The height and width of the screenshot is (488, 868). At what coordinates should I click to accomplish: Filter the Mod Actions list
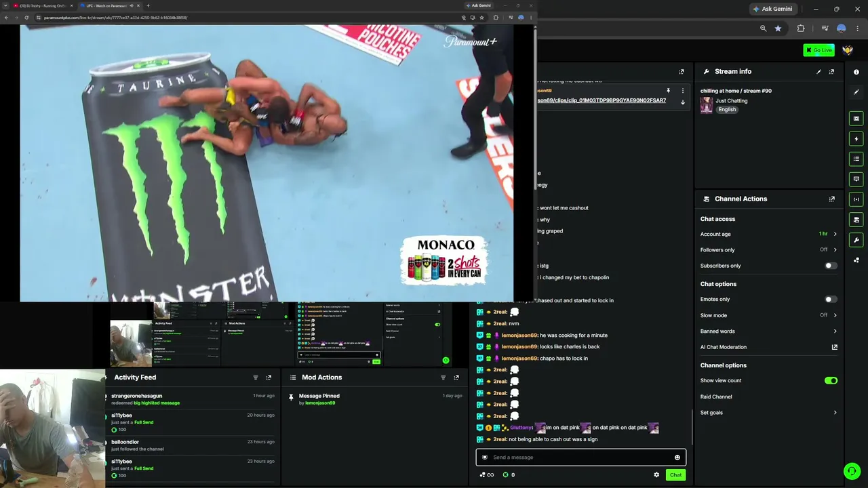click(443, 378)
